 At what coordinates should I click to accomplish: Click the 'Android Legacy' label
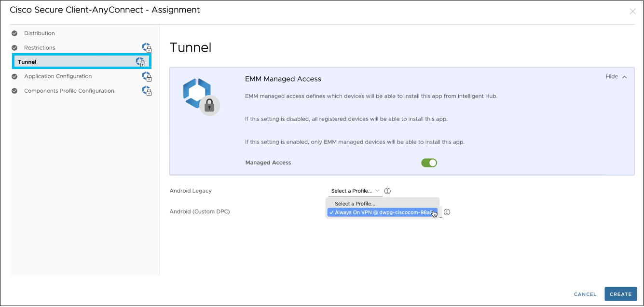click(x=191, y=191)
